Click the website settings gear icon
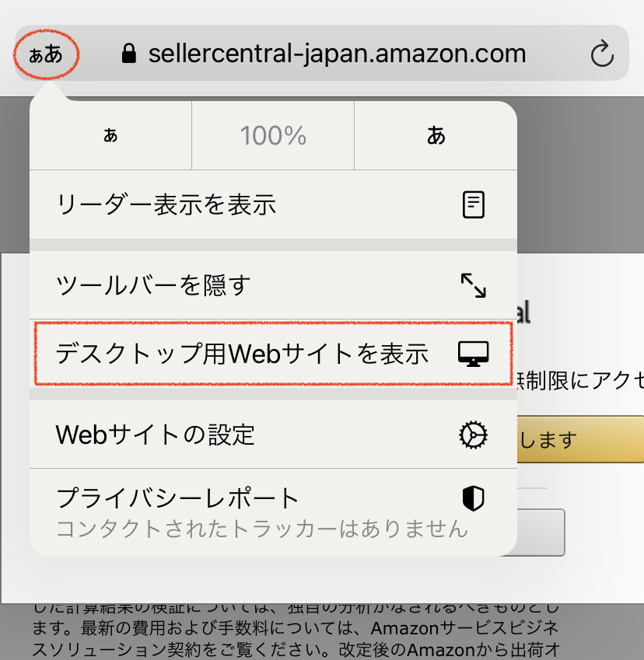This screenshot has width=644, height=660. click(x=473, y=435)
